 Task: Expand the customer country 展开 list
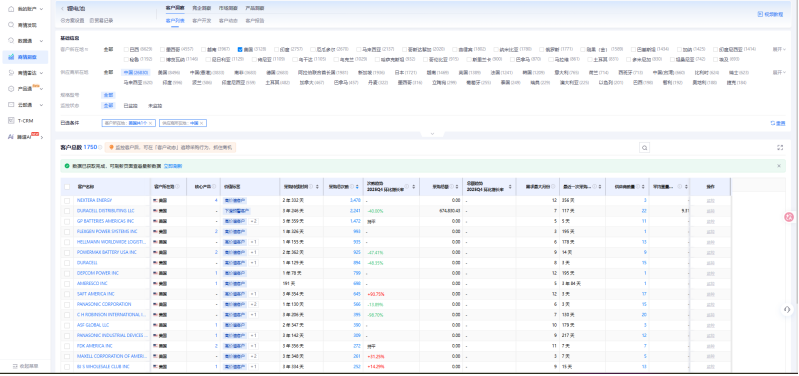[779, 49]
